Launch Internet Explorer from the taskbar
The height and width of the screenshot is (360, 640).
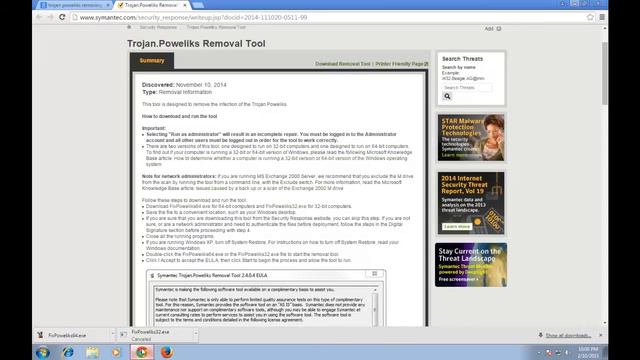pos(68,352)
